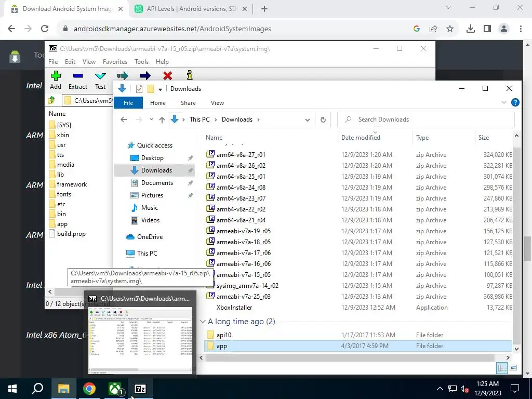Click the Up to parent folder arrow
This screenshot has height=399, width=532.
tap(162, 119)
